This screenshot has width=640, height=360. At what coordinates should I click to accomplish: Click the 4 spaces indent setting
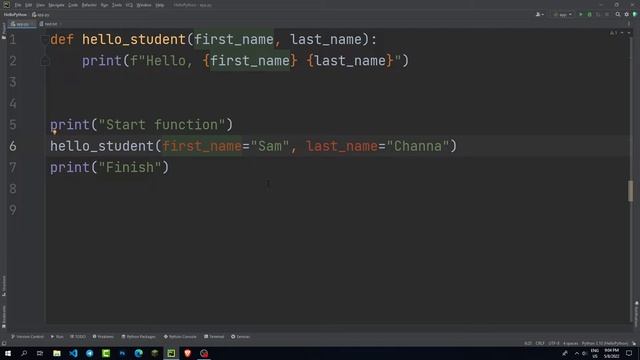[571, 344]
